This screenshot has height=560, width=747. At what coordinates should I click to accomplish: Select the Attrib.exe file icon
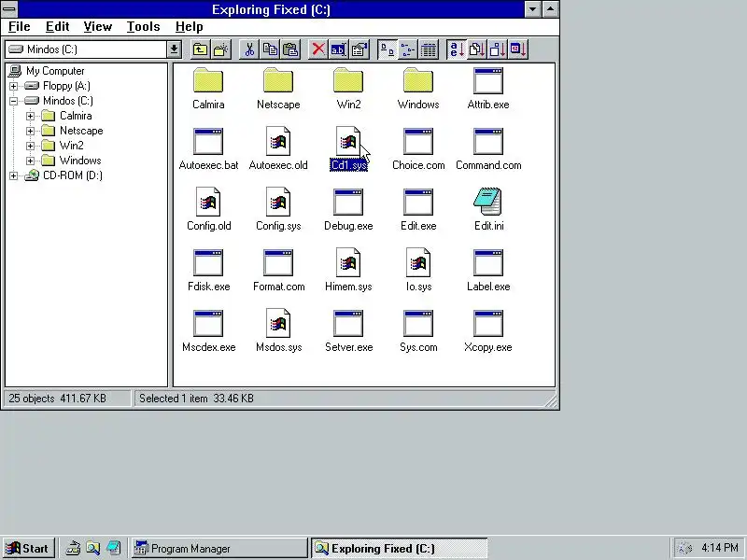(x=488, y=80)
